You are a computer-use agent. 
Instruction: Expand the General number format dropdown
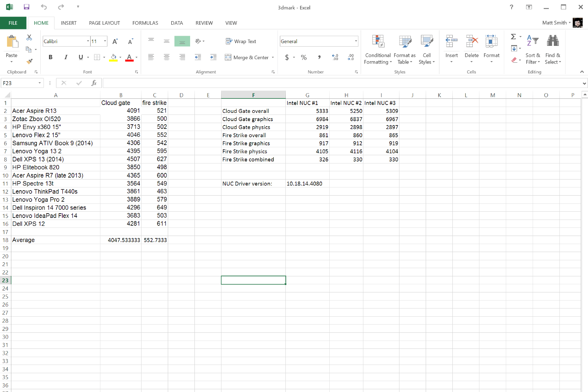pyautogui.click(x=356, y=41)
